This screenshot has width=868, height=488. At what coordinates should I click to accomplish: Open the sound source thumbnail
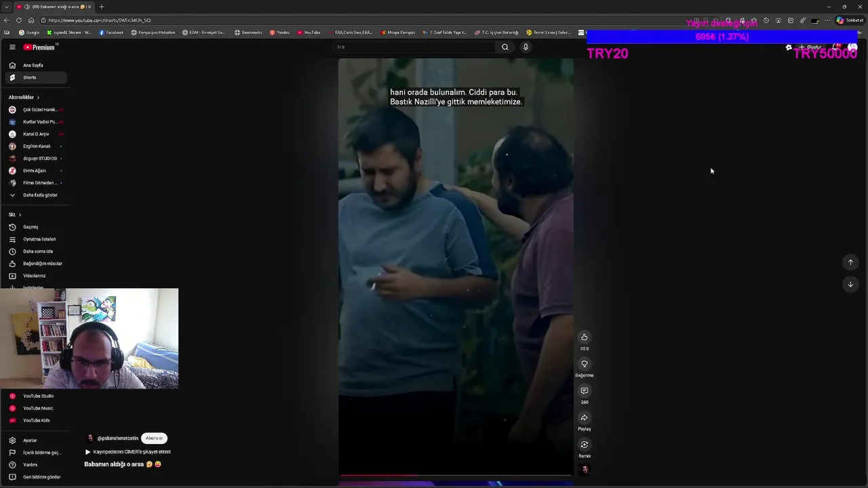[x=585, y=470]
